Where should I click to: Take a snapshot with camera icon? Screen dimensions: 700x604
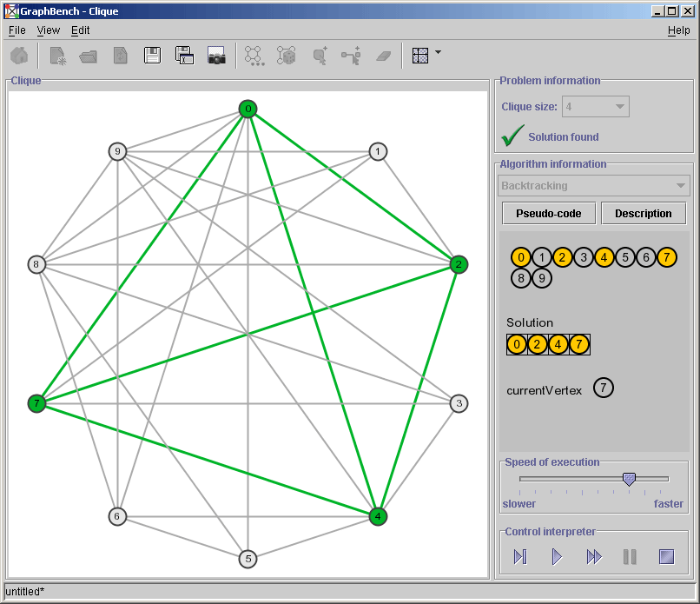coord(216,56)
